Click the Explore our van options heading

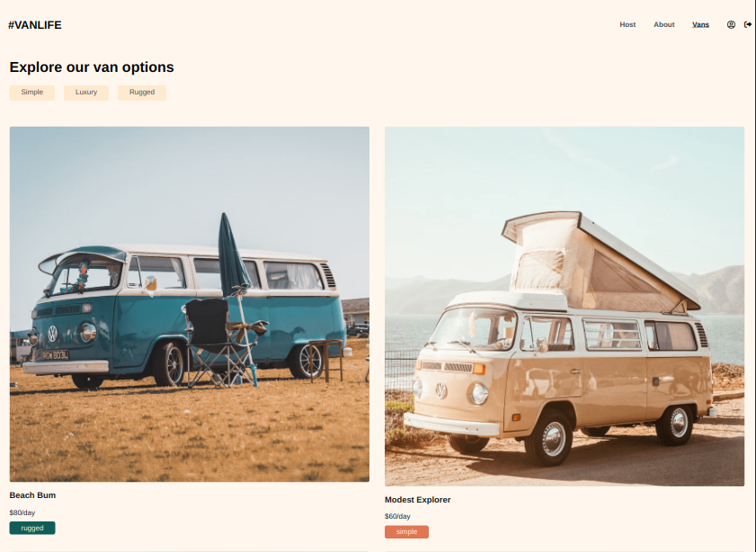92,67
